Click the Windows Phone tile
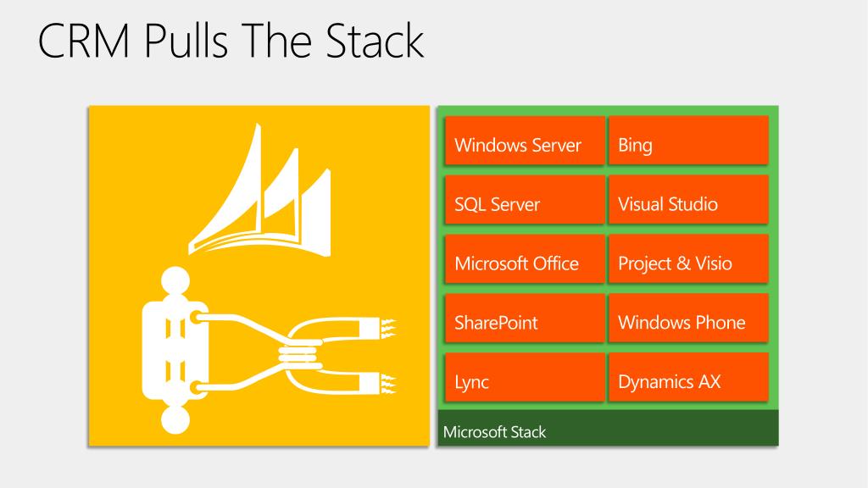Screen dimensions: 868x488 (688, 318)
